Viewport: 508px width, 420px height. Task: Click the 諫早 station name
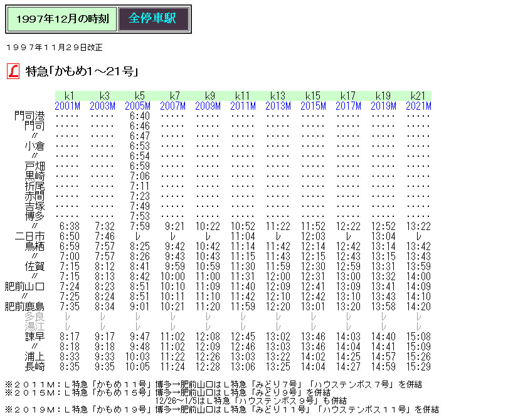34,337
